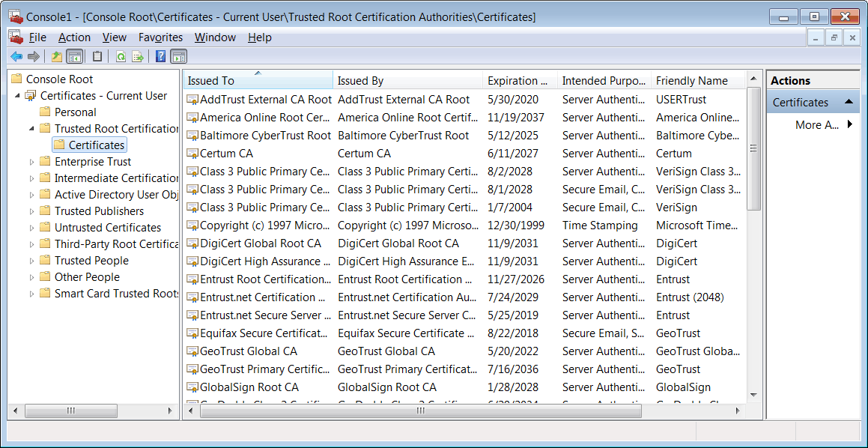Viewport: 868px width, 448px height.
Task: Collapse the Certificates - Current User node
Action: pyautogui.click(x=17, y=96)
